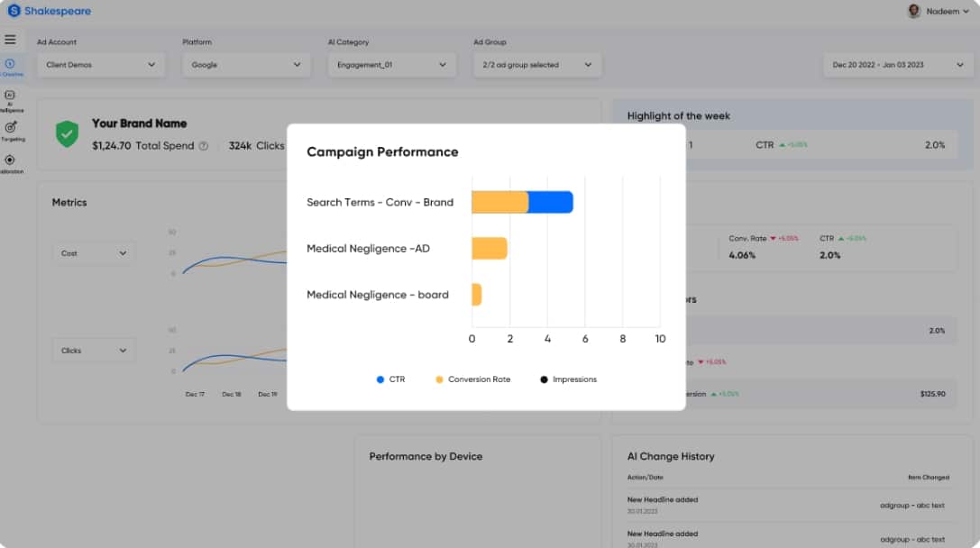Image resolution: width=980 pixels, height=548 pixels.
Task: Click the small orange bar for Medical Negligence - board
Action: pyautogui.click(x=476, y=295)
